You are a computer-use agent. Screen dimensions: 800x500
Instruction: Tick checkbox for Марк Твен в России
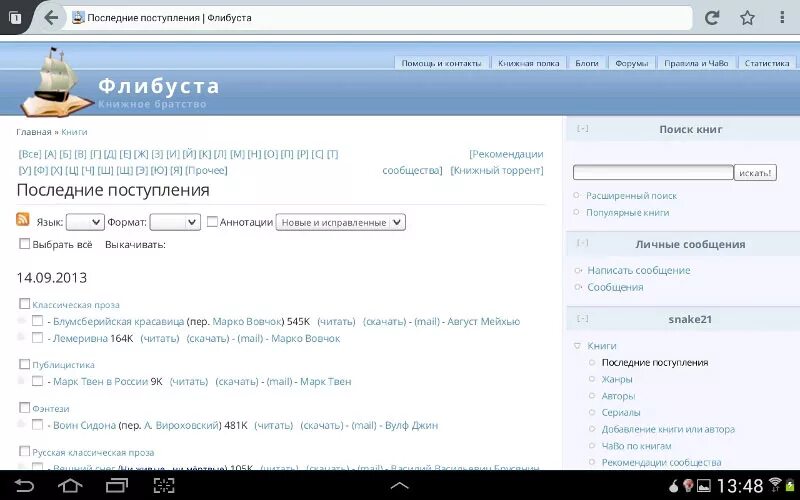pyautogui.click(x=37, y=381)
